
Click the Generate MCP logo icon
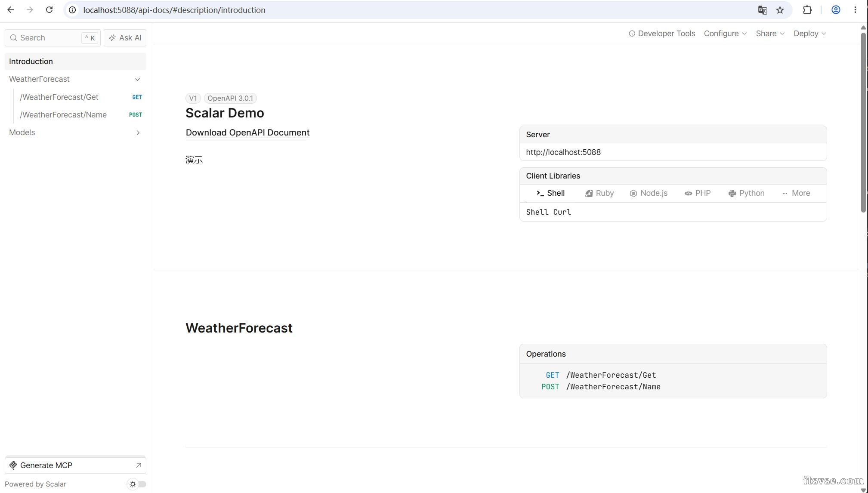pyautogui.click(x=13, y=465)
